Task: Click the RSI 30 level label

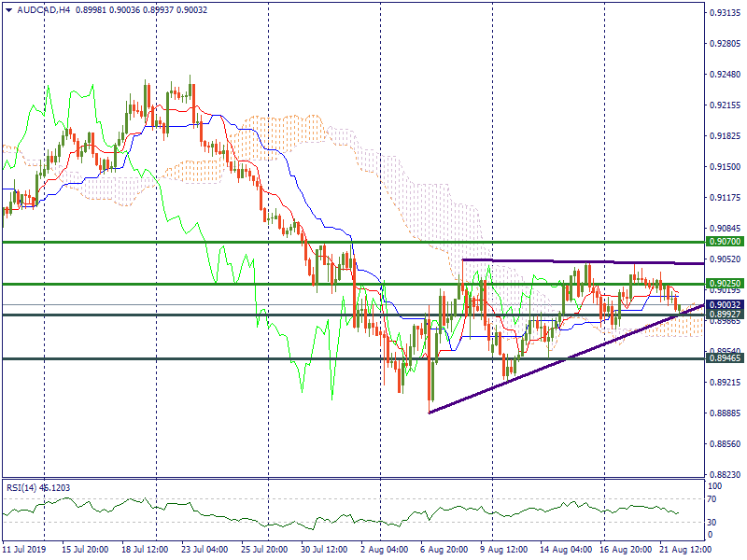Action: (715, 522)
